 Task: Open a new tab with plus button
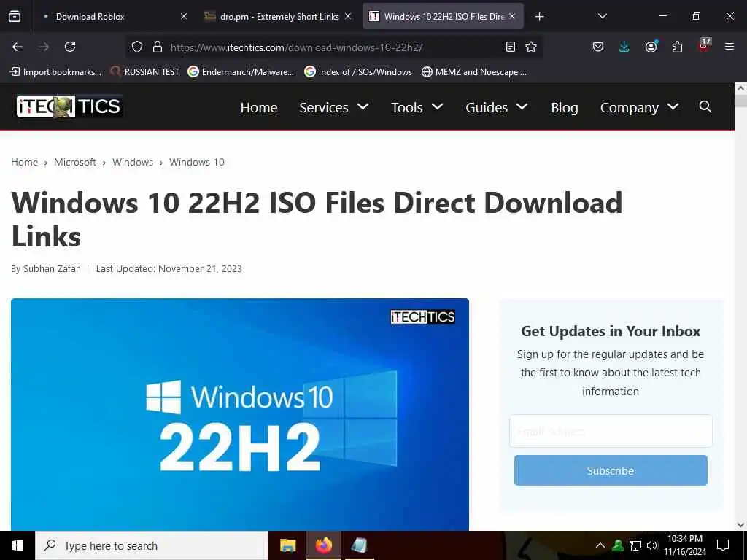[x=539, y=17]
